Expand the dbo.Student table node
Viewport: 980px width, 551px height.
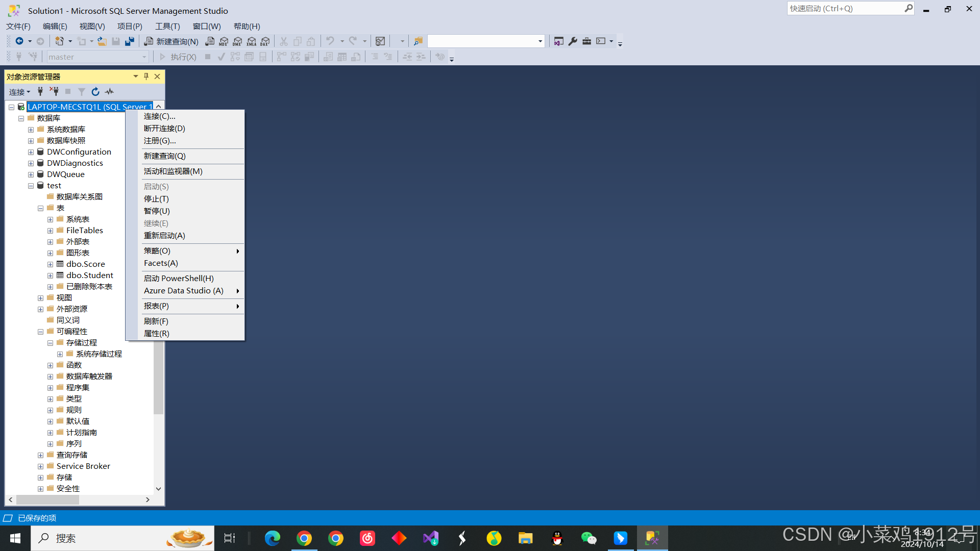[x=50, y=275]
